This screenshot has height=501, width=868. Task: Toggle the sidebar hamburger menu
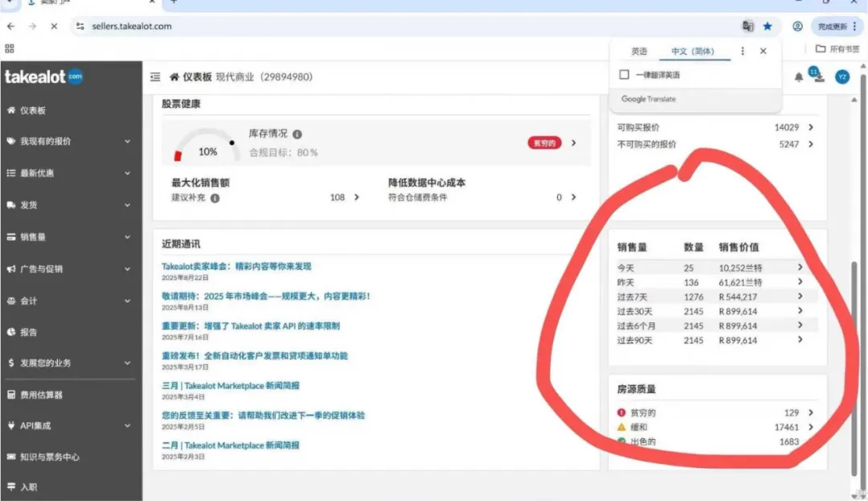155,77
